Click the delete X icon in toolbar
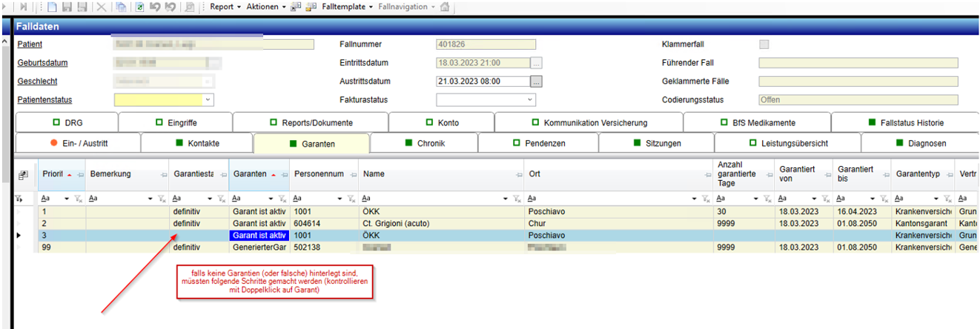Screen dimensions: 980x329 (x=101, y=7)
